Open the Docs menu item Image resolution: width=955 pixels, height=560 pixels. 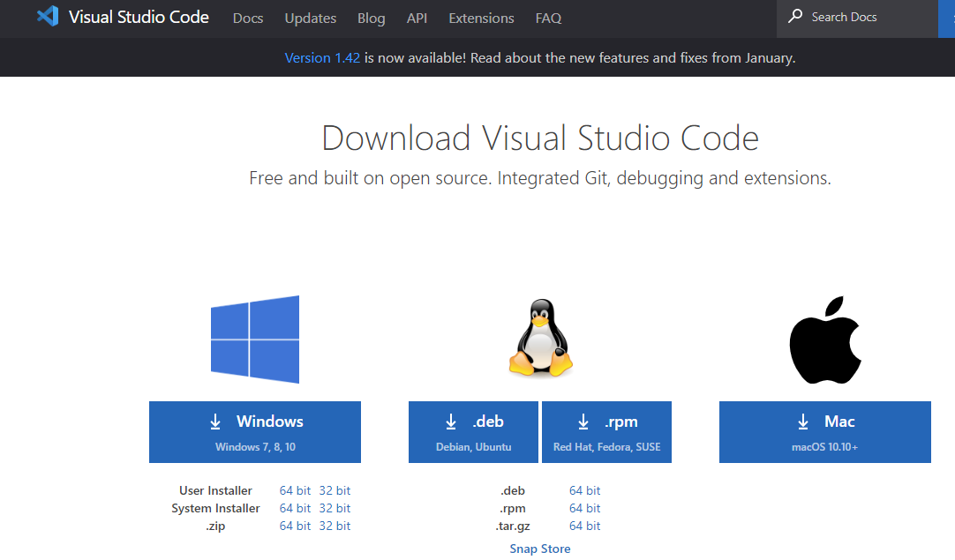coord(248,19)
